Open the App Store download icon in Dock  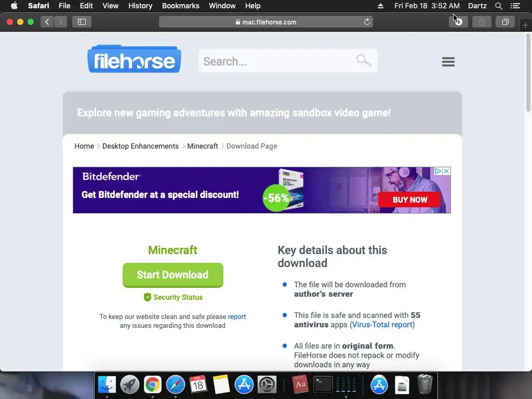379,385
